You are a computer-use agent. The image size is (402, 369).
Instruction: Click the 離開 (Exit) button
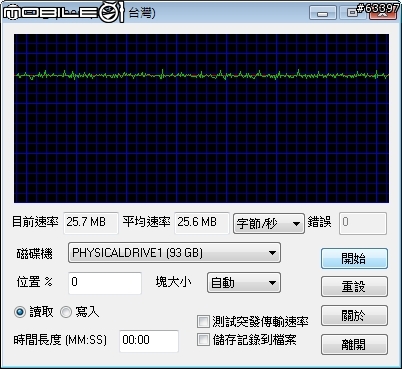354,344
